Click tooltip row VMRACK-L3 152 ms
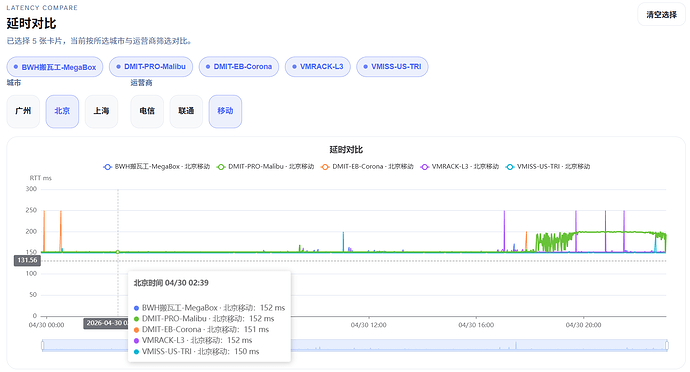Viewport: 690px width, 372px height. 193,341
